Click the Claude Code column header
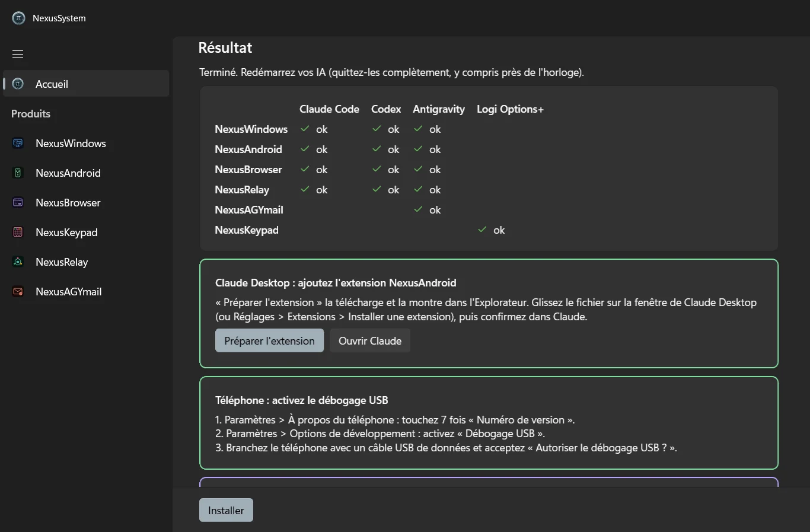 329,109
